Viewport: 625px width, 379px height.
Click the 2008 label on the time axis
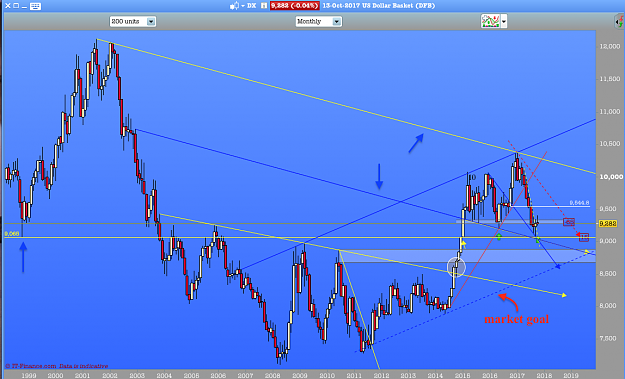(273, 375)
